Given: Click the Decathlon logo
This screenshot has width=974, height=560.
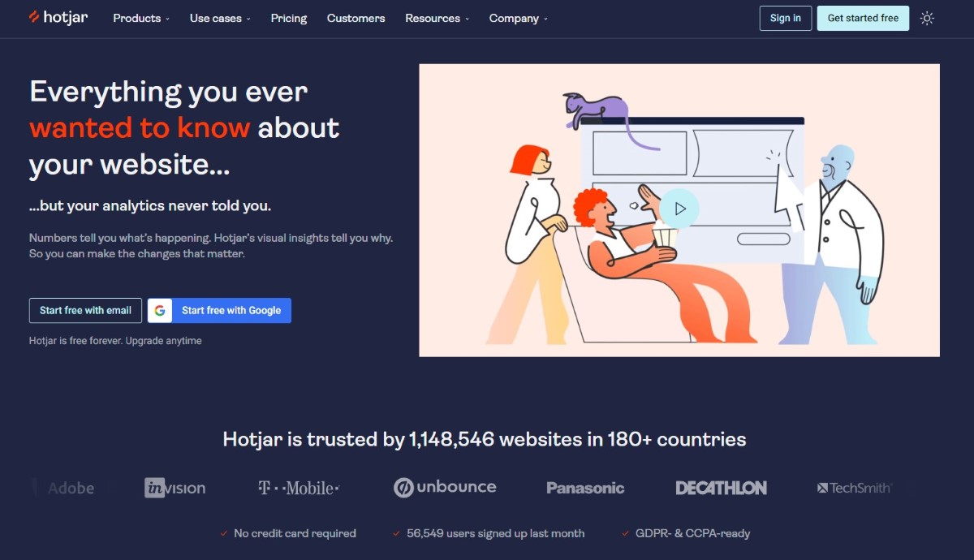Looking at the screenshot, I should [721, 488].
